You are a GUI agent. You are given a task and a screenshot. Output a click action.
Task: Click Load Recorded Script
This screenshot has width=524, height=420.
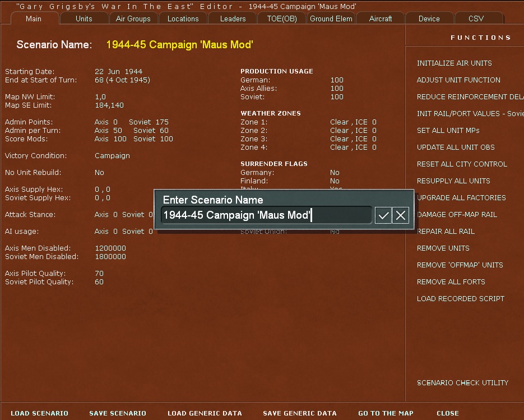click(x=461, y=299)
